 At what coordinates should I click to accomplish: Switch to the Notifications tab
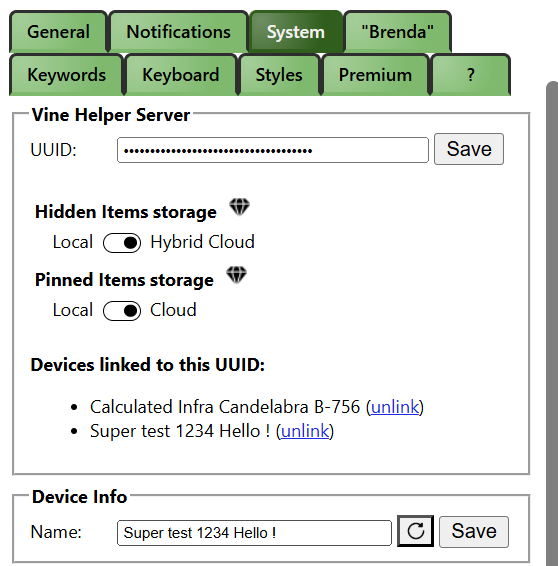pos(179,32)
